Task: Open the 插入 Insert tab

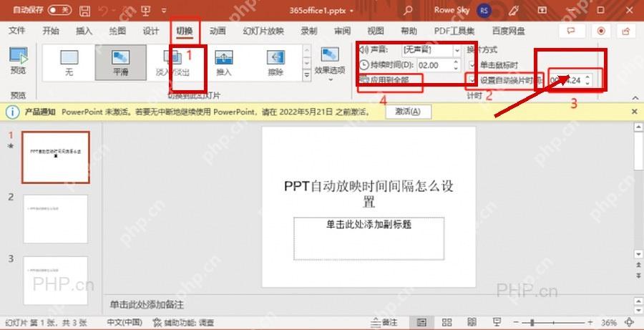Action: [x=84, y=31]
